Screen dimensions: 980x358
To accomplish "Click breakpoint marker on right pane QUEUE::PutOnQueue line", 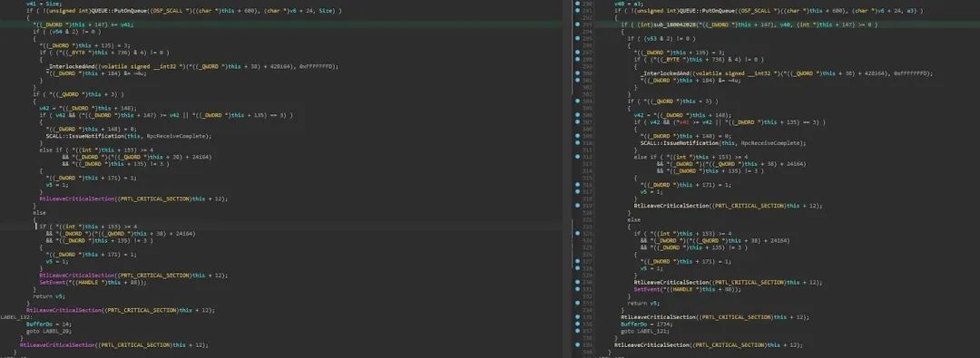I will coord(577,11).
